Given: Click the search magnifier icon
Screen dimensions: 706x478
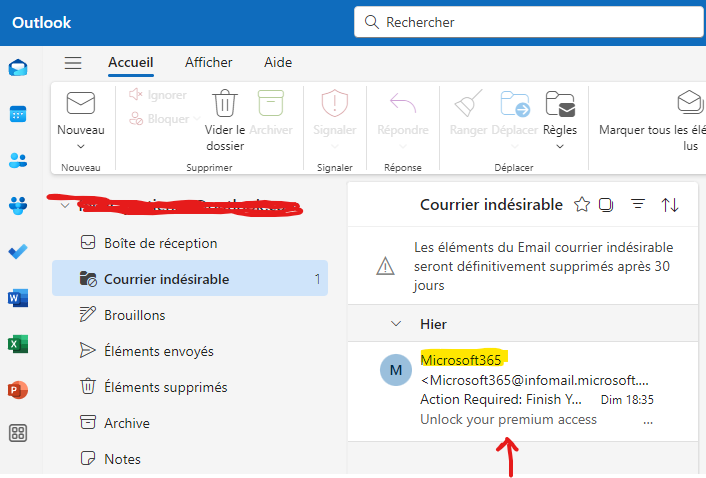Looking at the screenshot, I should (x=371, y=22).
